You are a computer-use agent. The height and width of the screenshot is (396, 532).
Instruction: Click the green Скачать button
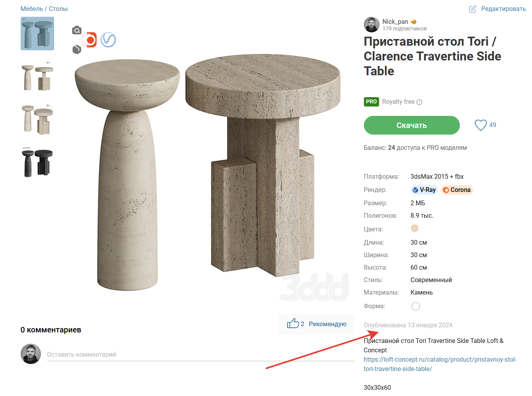[x=411, y=125]
